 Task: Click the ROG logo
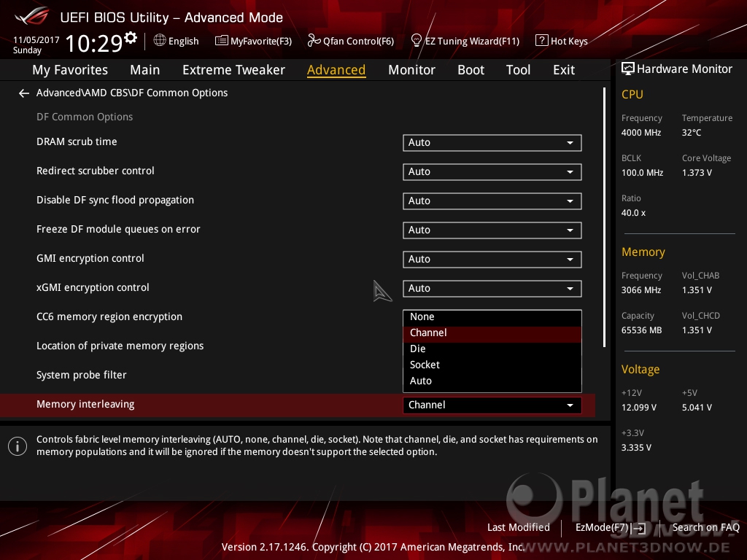pos(32,16)
